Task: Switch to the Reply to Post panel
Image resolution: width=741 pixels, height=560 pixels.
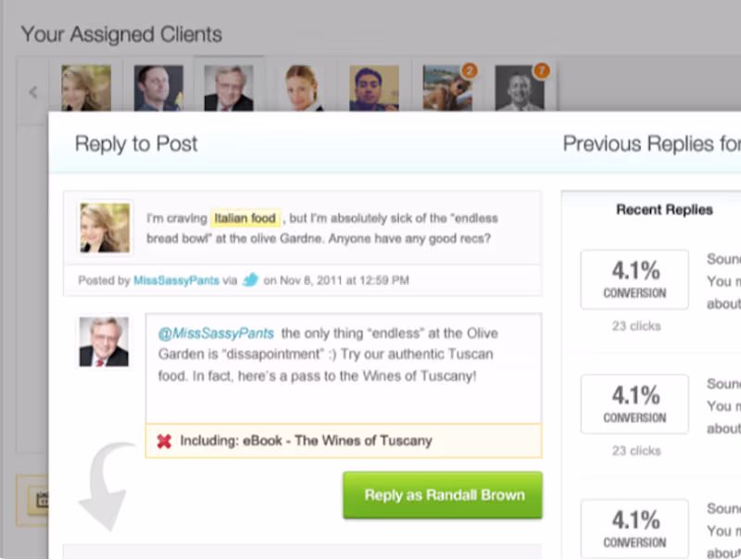Action: [x=135, y=143]
